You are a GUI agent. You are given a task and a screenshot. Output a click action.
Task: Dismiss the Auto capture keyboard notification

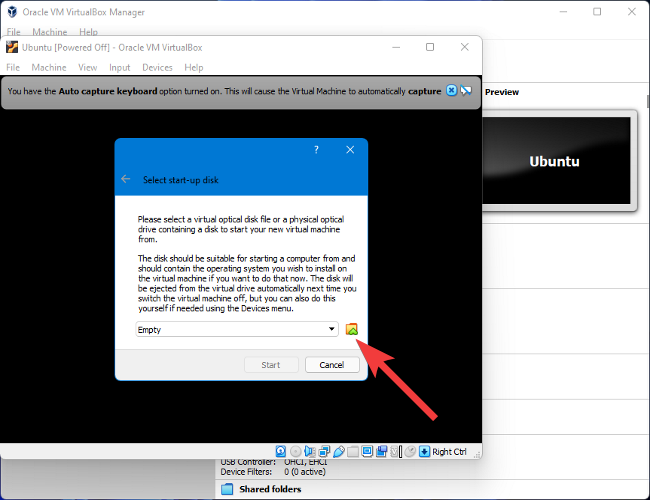pyautogui.click(x=451, y=90)
